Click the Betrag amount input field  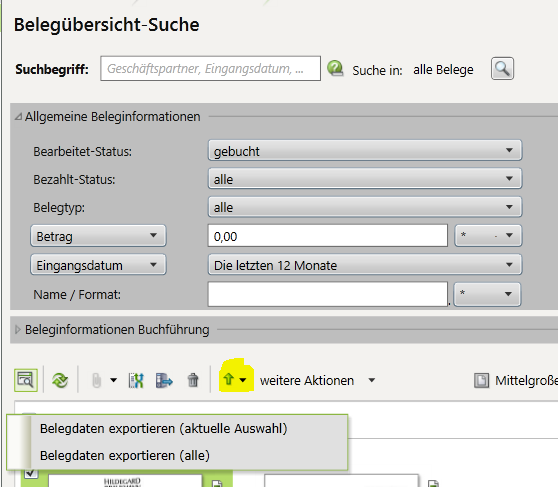(327, 236)
